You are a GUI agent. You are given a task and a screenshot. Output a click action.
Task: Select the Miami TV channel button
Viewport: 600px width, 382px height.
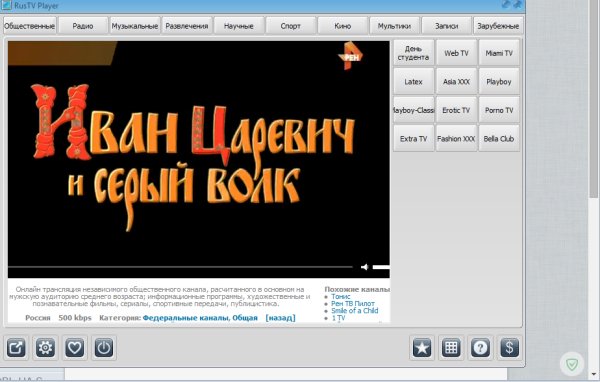499,53
